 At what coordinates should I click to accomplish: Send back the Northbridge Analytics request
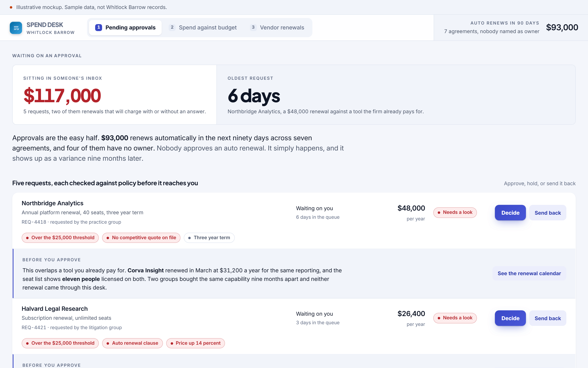548,213
